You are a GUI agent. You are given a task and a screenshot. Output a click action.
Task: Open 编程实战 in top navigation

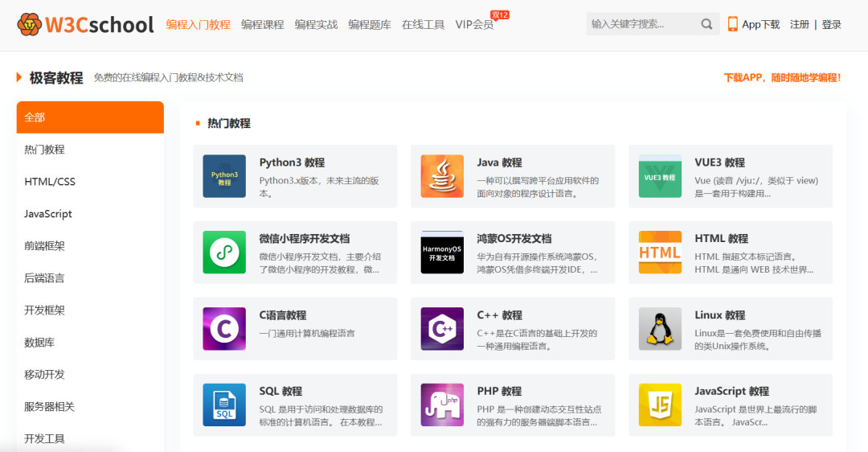pos(316,24)
